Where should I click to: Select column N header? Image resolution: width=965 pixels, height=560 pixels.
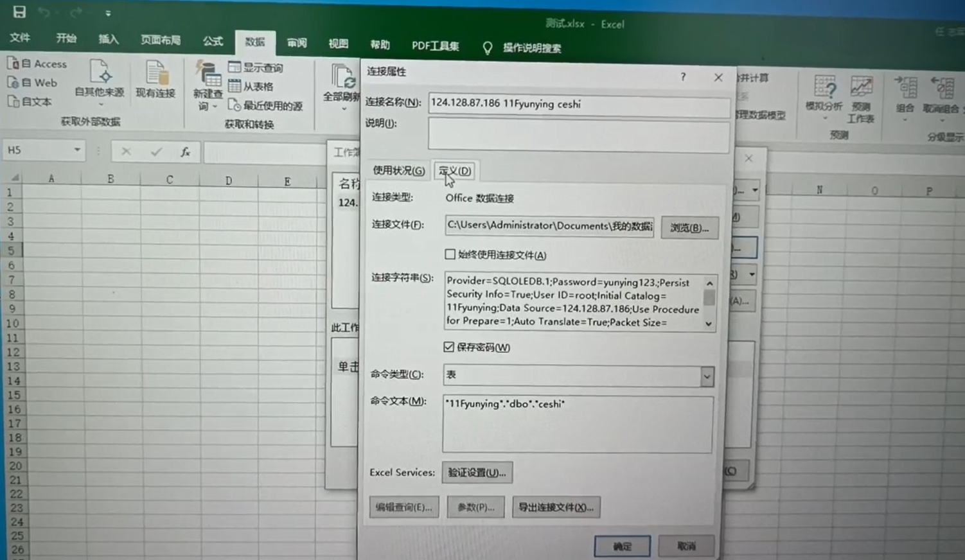[819, 190]
